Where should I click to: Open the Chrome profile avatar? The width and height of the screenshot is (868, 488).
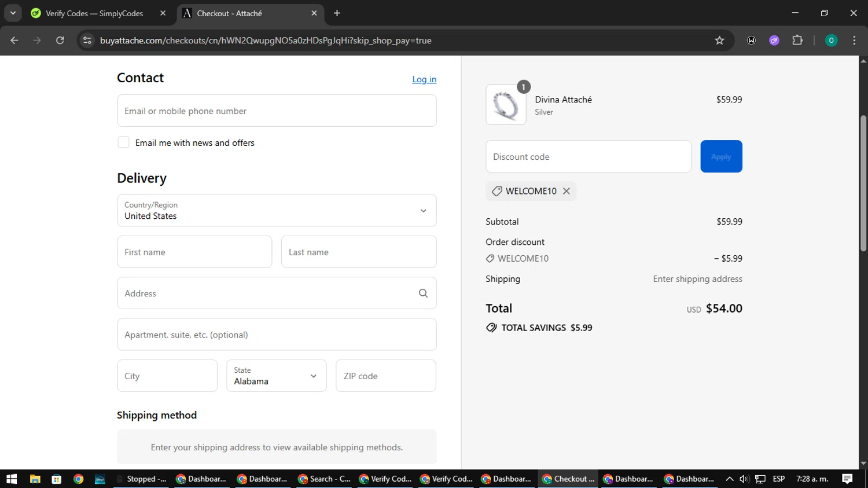point(831,41)
